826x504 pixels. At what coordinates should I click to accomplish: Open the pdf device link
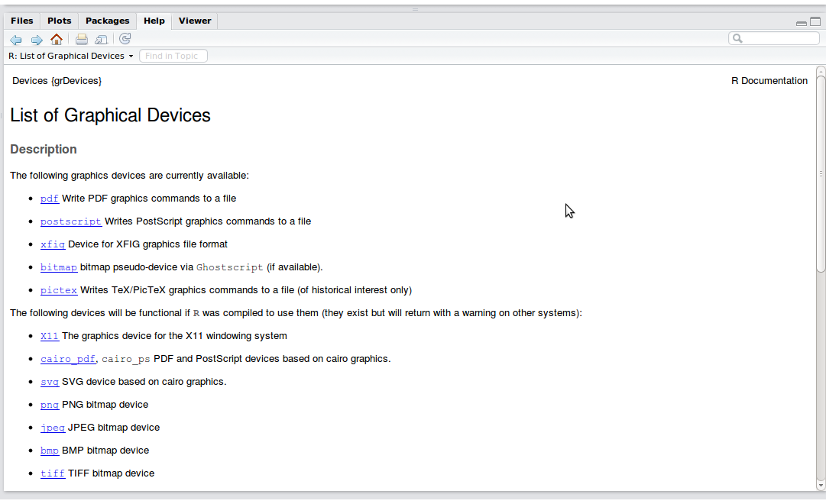click(50, 199)
